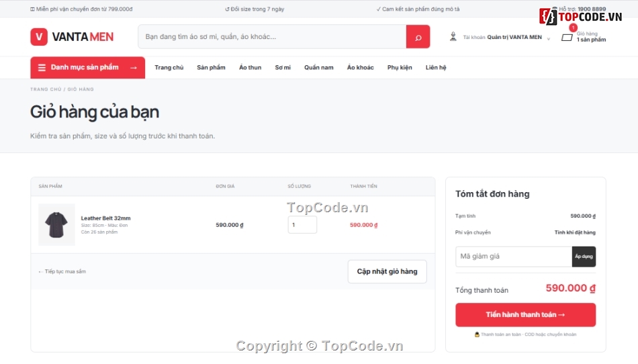Screen dimensions: 638x364
Task: Click the cart badge showing 1
Action: 573,28
